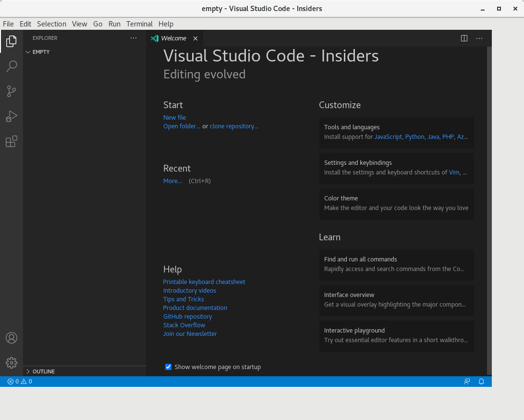This screenshot has height=420, width=524.
Task: Install PHP language support link
Action: point(448,137)
